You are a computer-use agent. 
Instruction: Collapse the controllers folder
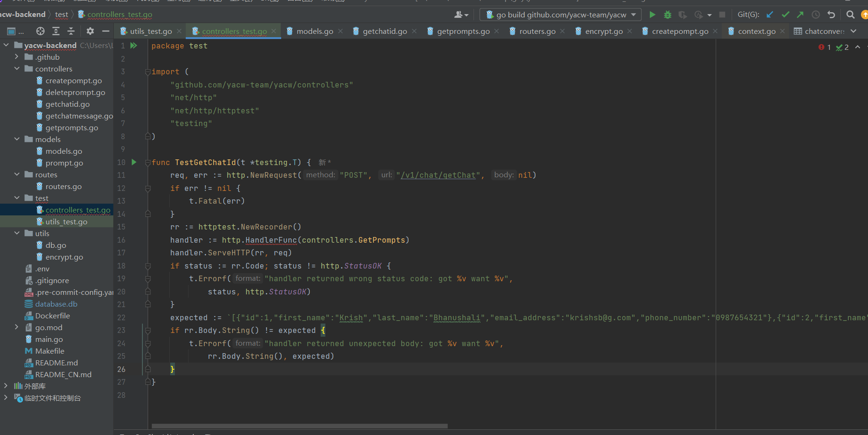click(x=17, y=69)
